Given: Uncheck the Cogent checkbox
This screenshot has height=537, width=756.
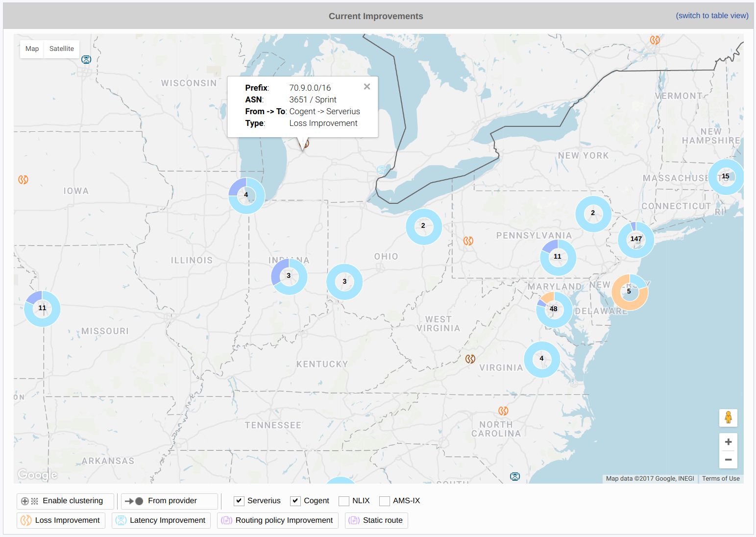Looking at the screenshot, I should (295, 501).
